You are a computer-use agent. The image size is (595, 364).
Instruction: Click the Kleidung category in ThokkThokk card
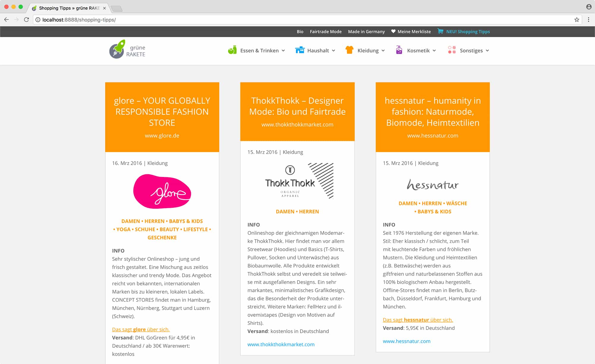point(293,152)
